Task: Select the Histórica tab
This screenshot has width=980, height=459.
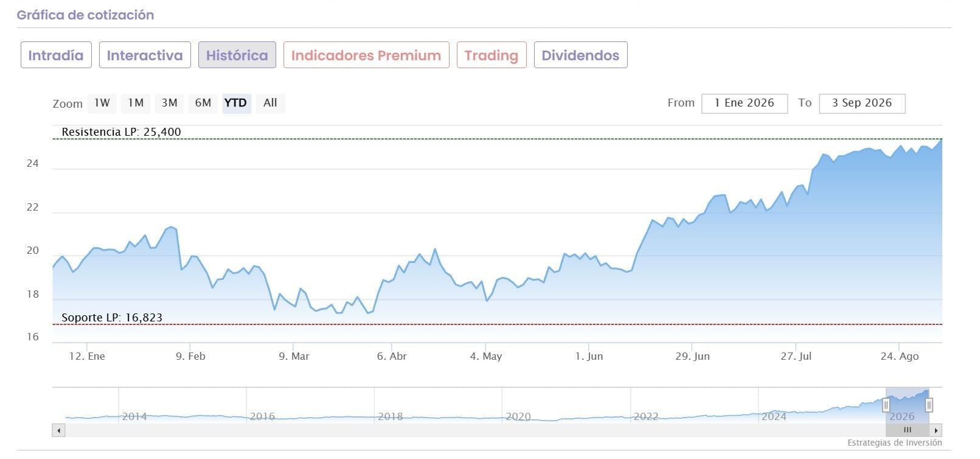Action: click(x=237, y=55)
